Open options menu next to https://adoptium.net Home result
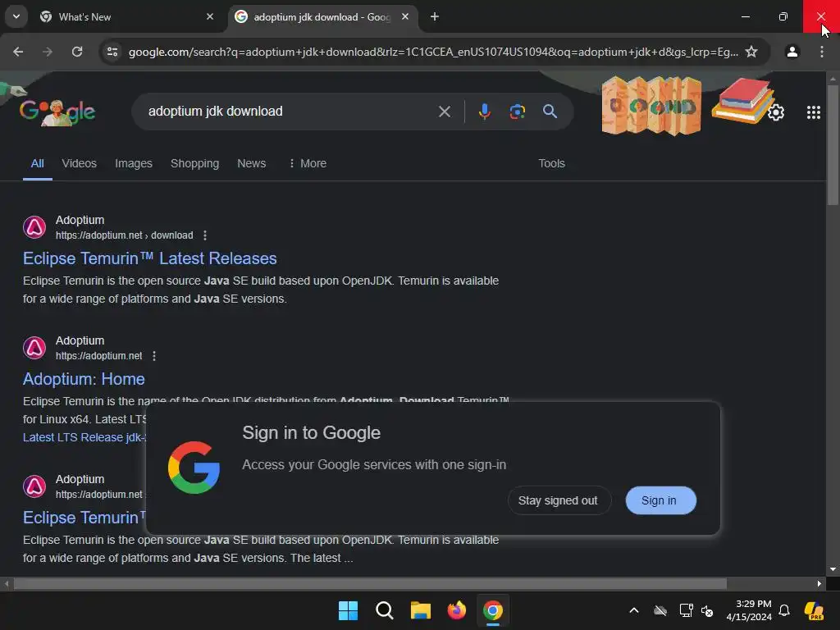840x630 pixels. (x=153, y=356)
